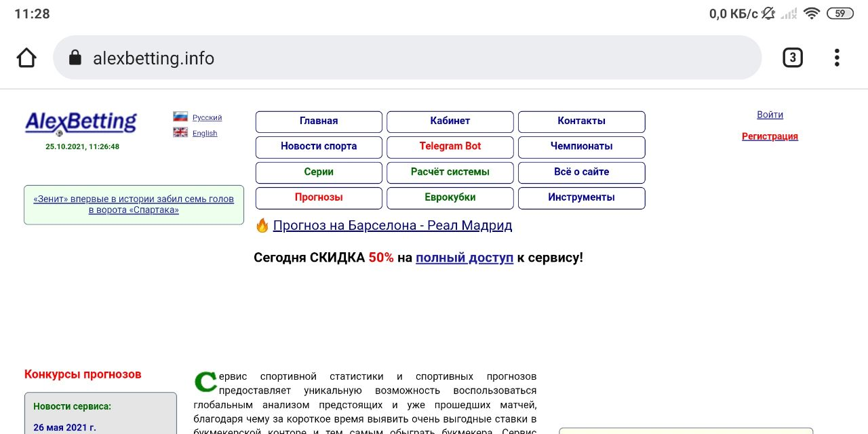Viewport: 868px width, 434px height.
Task: Select the Russian flag icon
Action: (180, 117)
